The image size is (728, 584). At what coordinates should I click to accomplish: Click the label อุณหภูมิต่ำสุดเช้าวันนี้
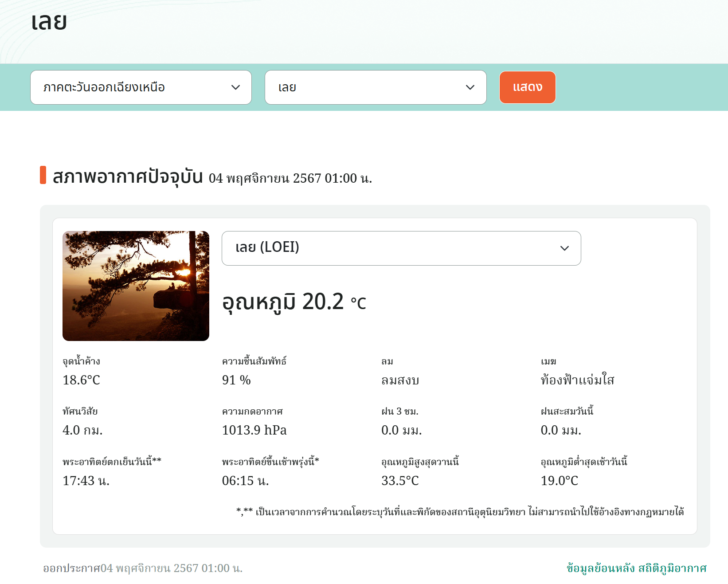pyautogui.click(x=584, y=461)
